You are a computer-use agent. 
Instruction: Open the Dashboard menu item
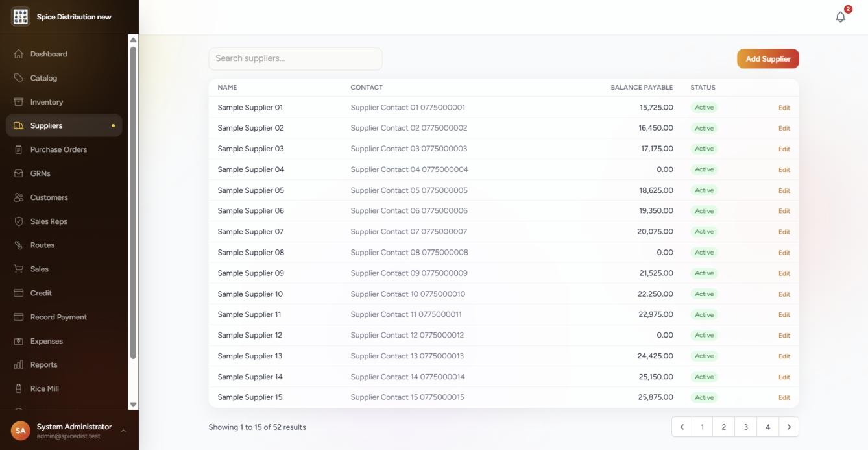(64, 54)
